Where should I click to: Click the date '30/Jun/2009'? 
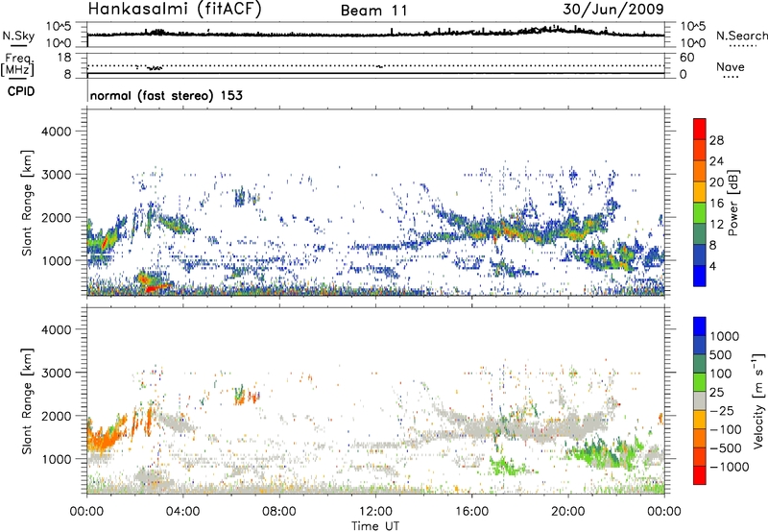point(613,9)
